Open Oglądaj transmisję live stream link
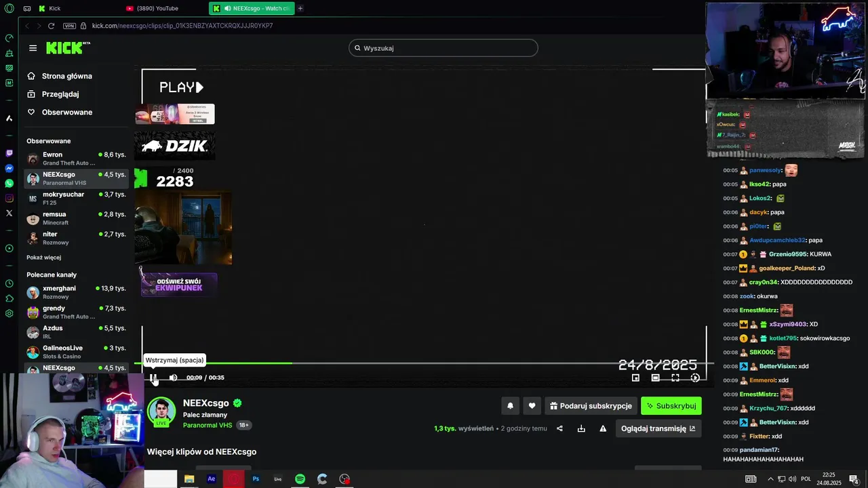This screenshot has width=868, height=488. tap(658, 428)
